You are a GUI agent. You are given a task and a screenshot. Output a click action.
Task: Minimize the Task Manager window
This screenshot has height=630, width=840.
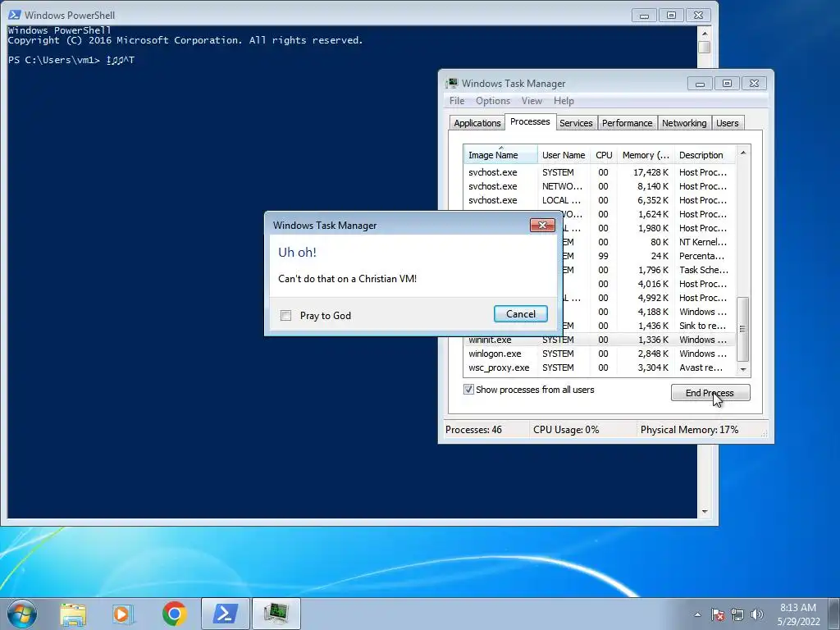700,83
